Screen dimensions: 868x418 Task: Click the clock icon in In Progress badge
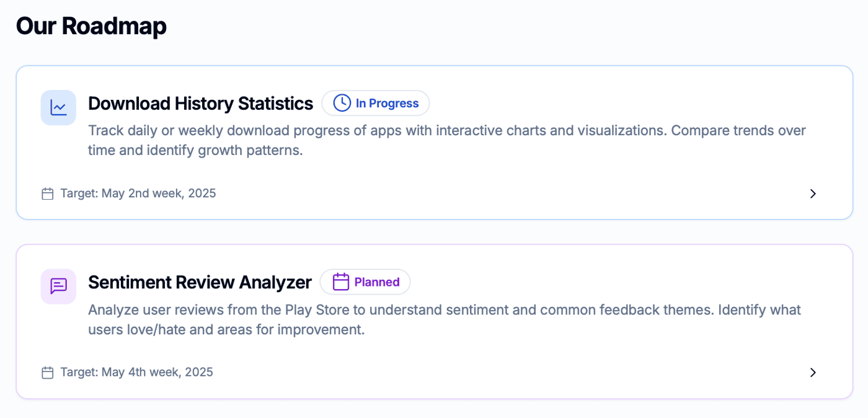[x=342, y=103]
